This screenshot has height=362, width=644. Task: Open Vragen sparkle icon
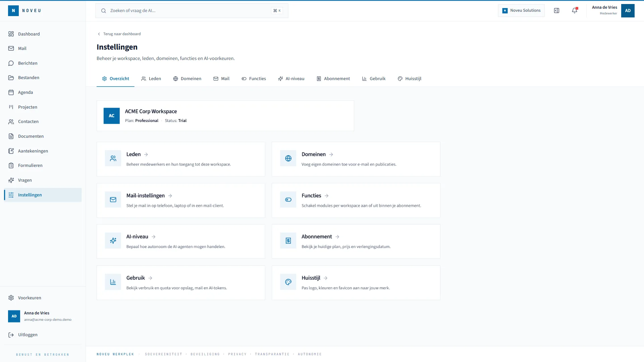[x=11, y=180]
